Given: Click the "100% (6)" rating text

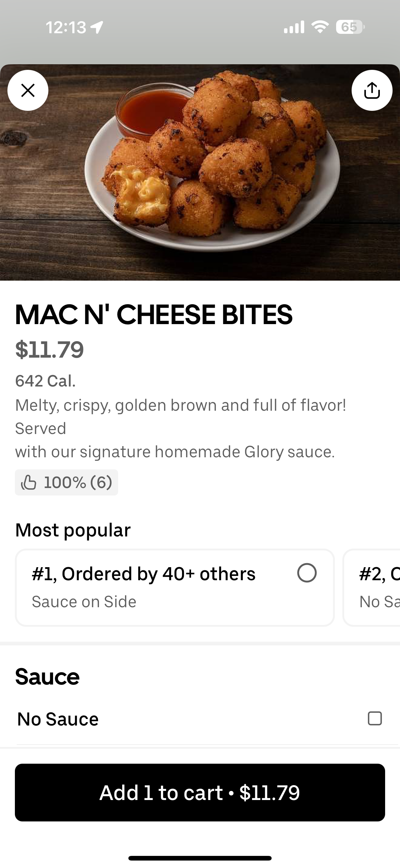Looking at the screenshot, I should (x=78, y=482).
